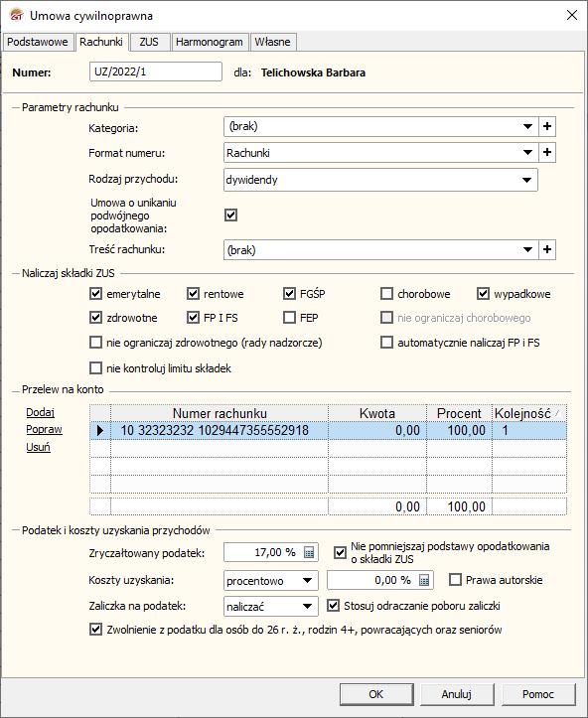Click the plus button next to Format numeru
This screenshot has width=588, height=718.
(x=547, y=152)
